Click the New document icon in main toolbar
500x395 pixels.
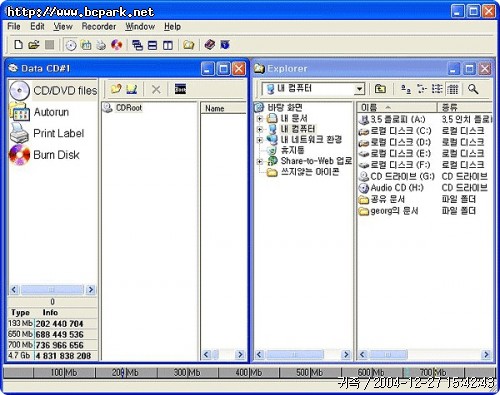[19, 45]
